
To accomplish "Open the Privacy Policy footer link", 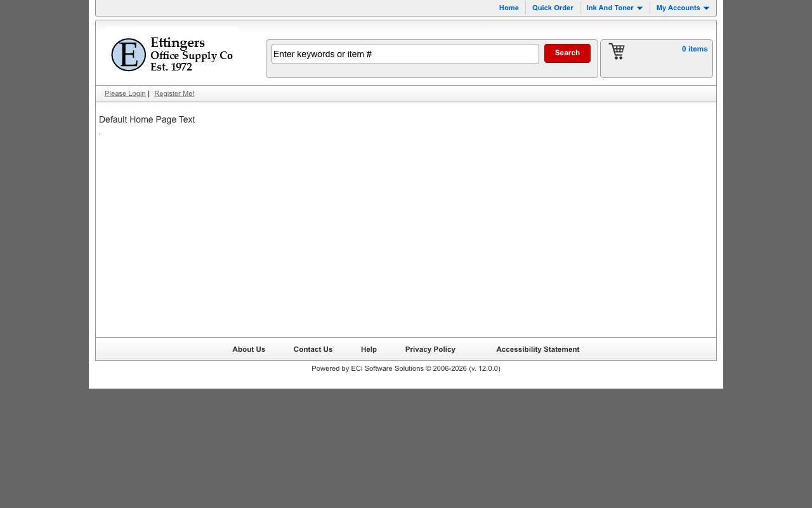I will (x=430, y=349).
